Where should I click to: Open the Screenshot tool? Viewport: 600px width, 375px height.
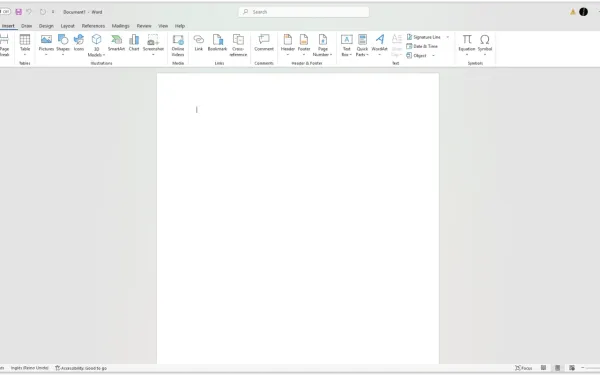point(153,45)
